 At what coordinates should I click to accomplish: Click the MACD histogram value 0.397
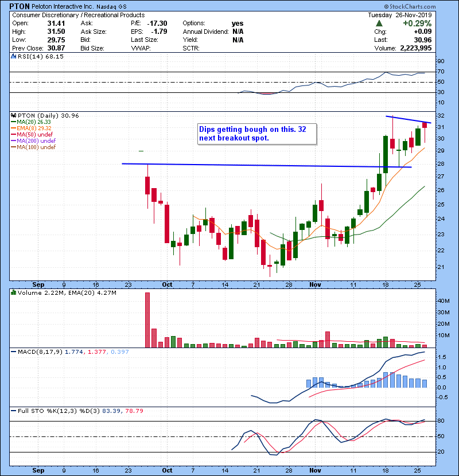coord(120,352)
